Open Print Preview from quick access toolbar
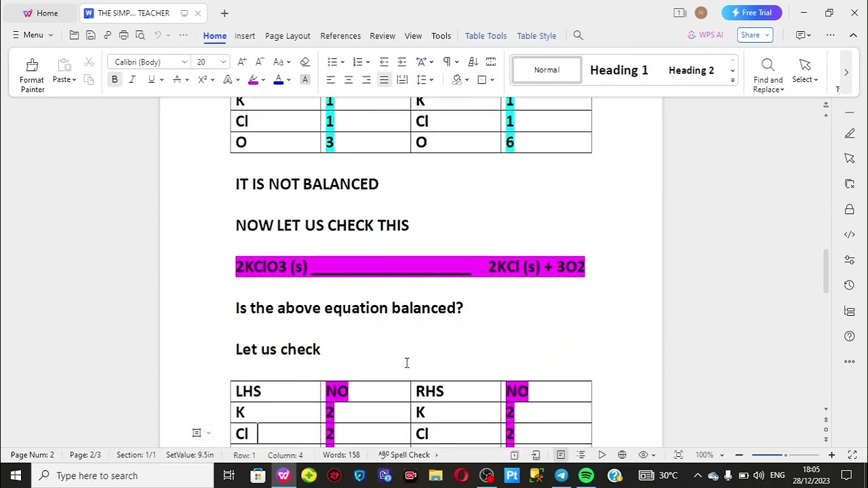The image size is (868, 488). coord(140,35)
